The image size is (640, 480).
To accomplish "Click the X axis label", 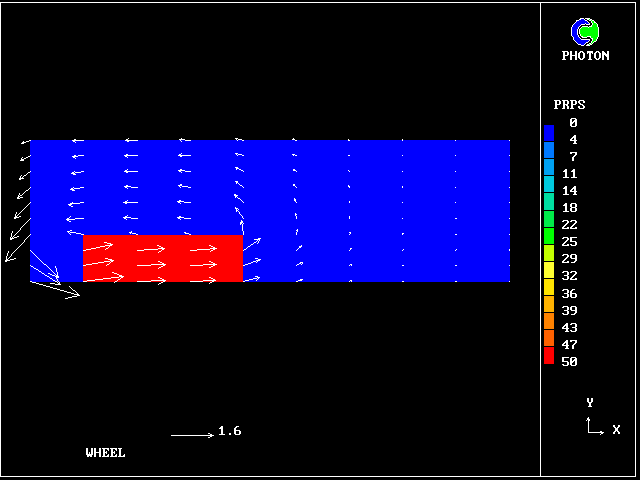I will pyautogui.click(x=616, y=430).
